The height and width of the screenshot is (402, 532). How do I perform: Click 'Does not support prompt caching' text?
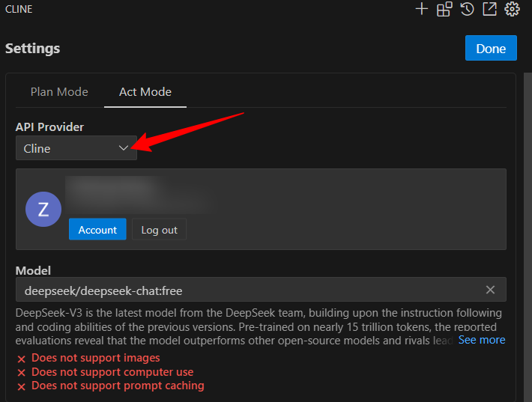pyautogui.click(x=118, y=386)
